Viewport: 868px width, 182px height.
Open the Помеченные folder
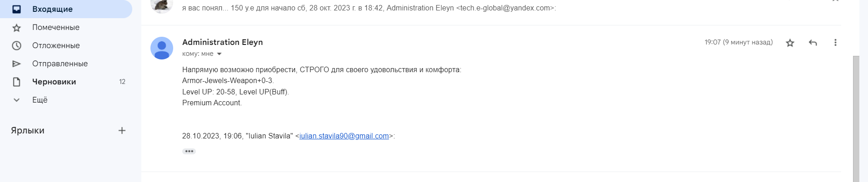[x=66, y=28]
